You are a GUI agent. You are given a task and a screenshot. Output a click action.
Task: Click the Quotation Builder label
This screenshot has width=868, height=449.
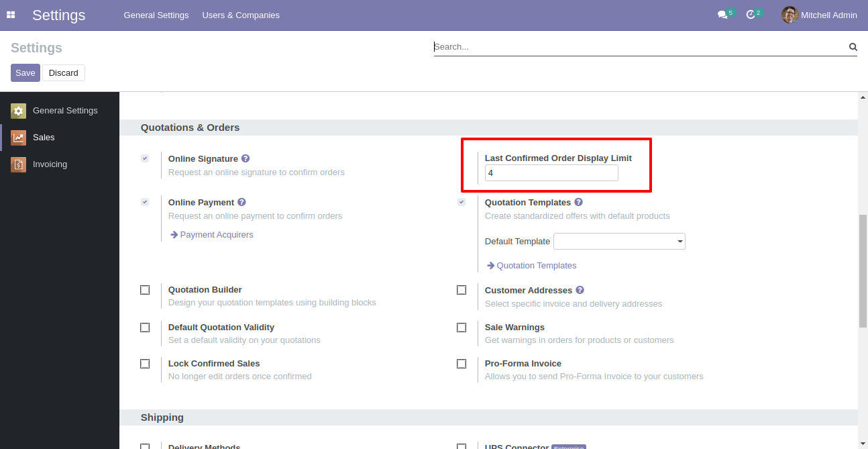pyautogui.click(x=205, y=290)
